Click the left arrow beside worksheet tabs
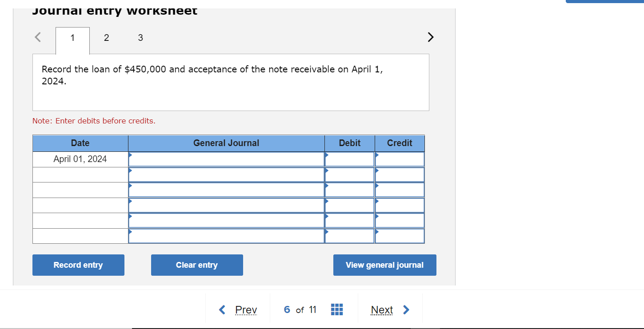 click(x=38, y=37)
